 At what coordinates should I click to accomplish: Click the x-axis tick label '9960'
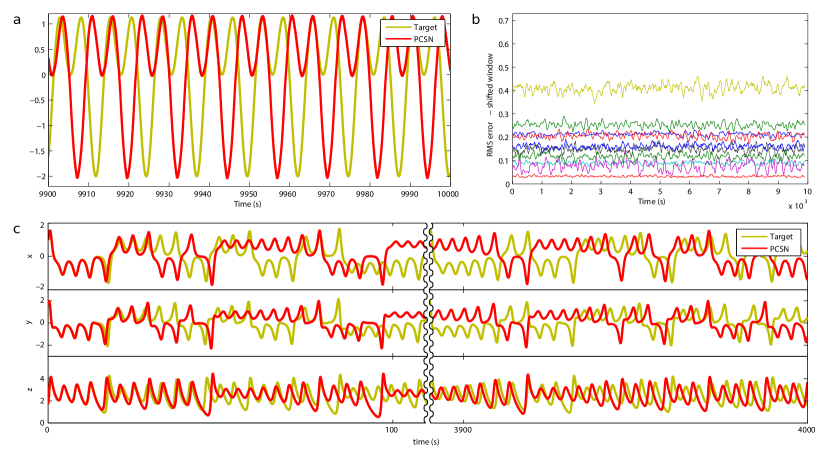click(288, 194)
